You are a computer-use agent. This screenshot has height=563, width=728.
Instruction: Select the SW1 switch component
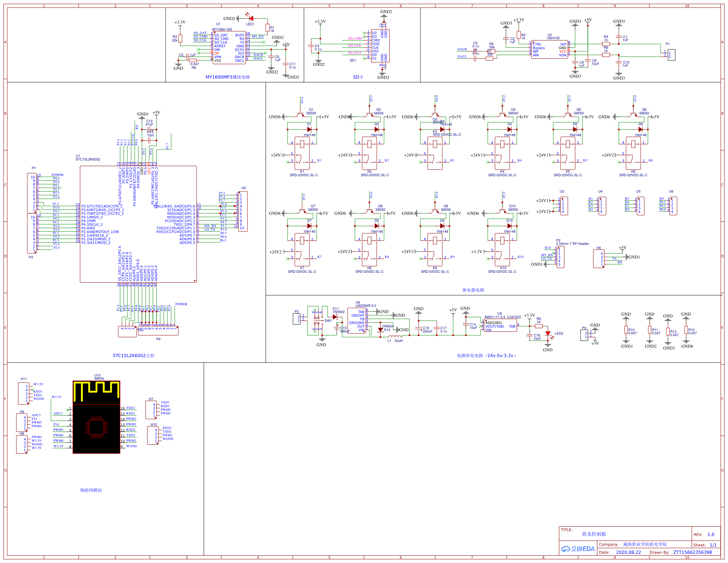317,320
